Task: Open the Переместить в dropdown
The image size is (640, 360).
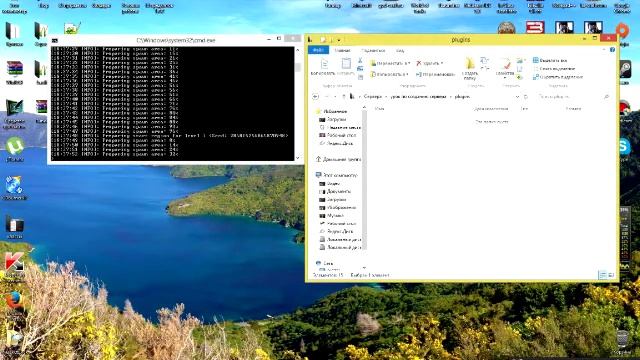Action: (390, 63)
